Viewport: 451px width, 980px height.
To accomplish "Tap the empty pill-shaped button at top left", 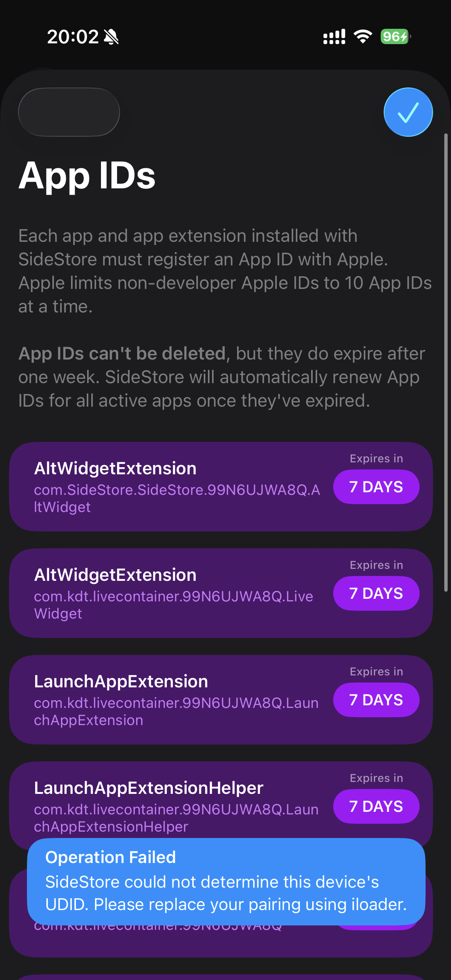I will point(69,112).
